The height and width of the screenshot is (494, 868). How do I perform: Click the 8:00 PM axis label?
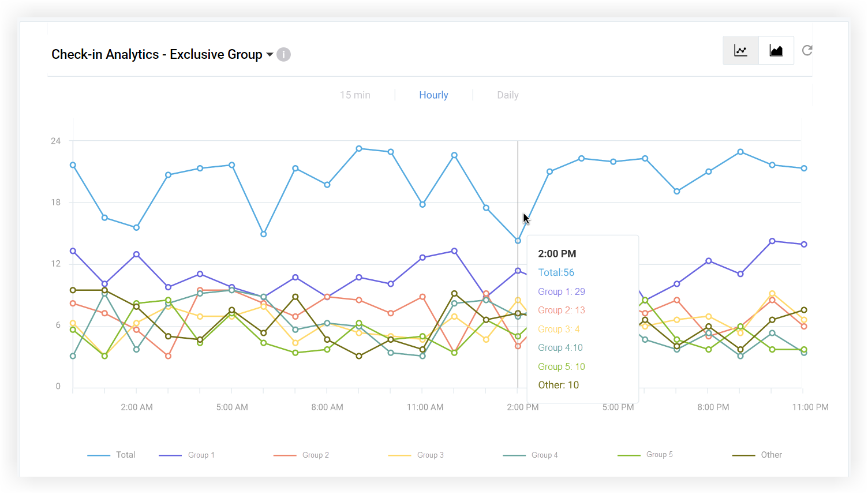(713, 407)
